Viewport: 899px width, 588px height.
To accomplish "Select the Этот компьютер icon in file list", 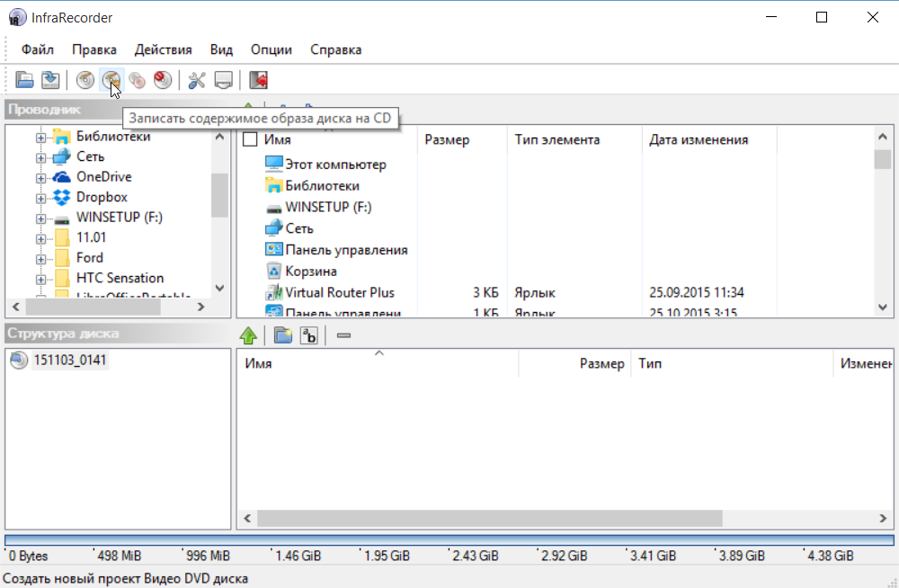I will [274, 164].
